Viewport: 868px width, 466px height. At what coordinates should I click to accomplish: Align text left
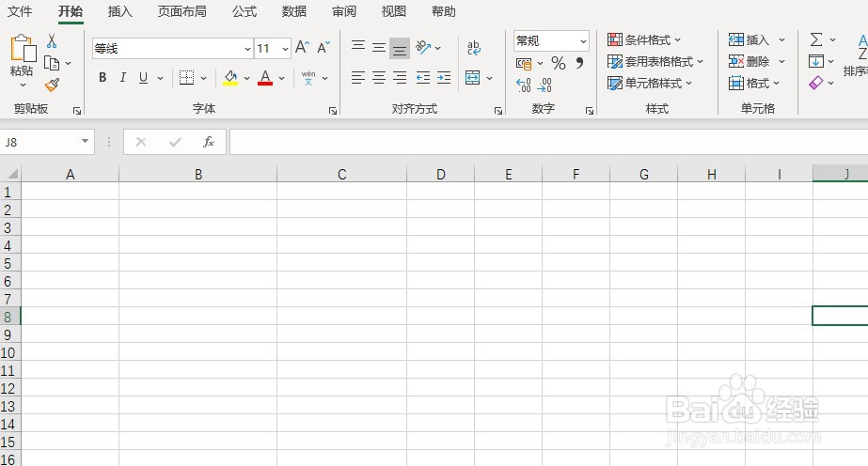[358, 78]
